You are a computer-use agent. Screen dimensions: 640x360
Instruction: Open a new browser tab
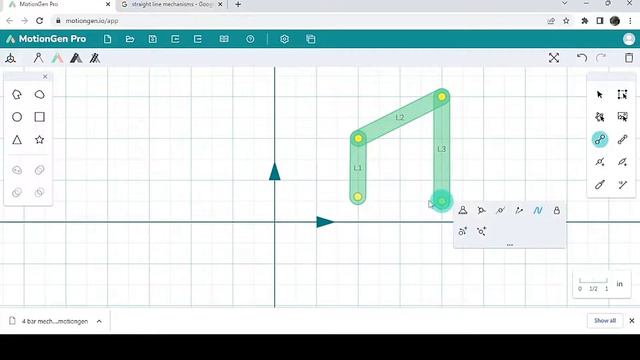(x=238, y=4)
